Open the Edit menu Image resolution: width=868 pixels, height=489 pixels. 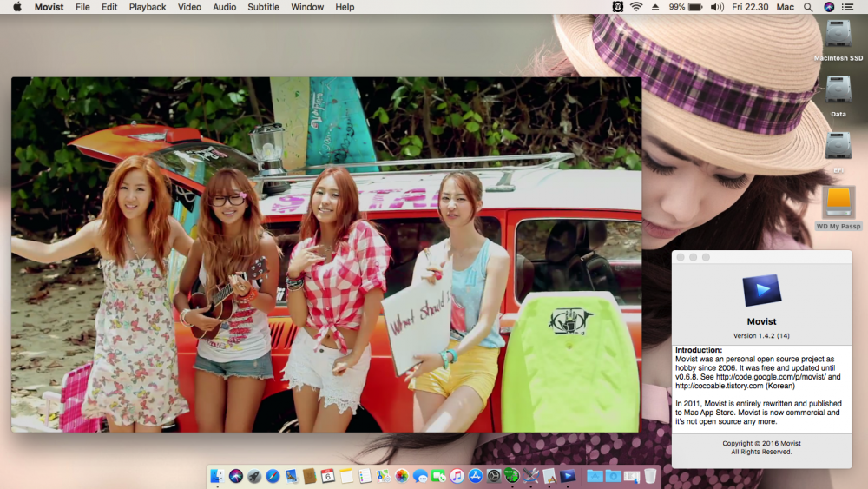(x=109, y=7)
